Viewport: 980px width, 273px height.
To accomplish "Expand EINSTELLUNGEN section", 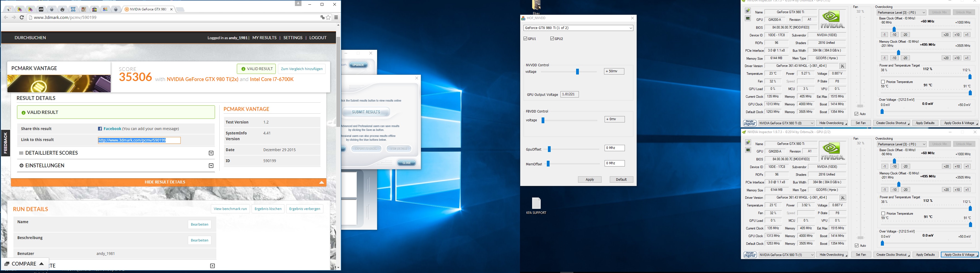I will pos(116,165).
